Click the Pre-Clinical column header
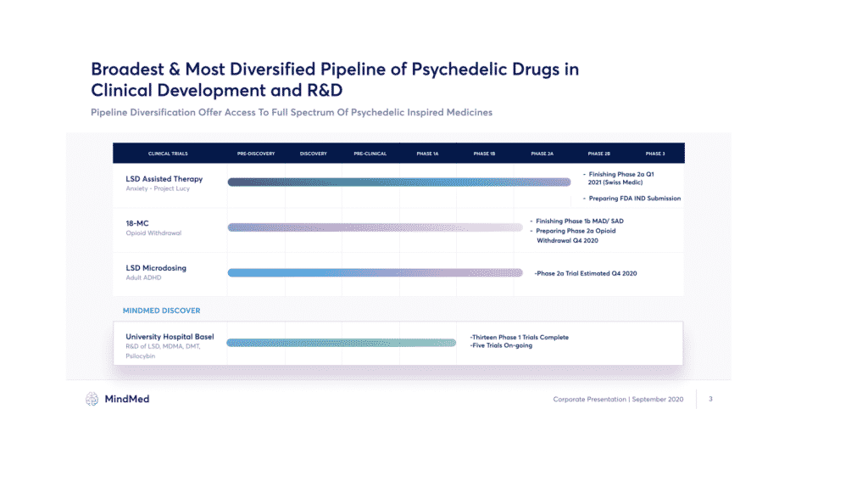This screenshot has height=504, width=868. pos(370,154)
